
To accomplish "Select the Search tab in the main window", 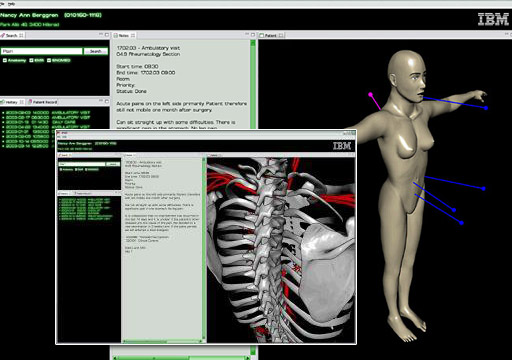I will tap(11, 35).
